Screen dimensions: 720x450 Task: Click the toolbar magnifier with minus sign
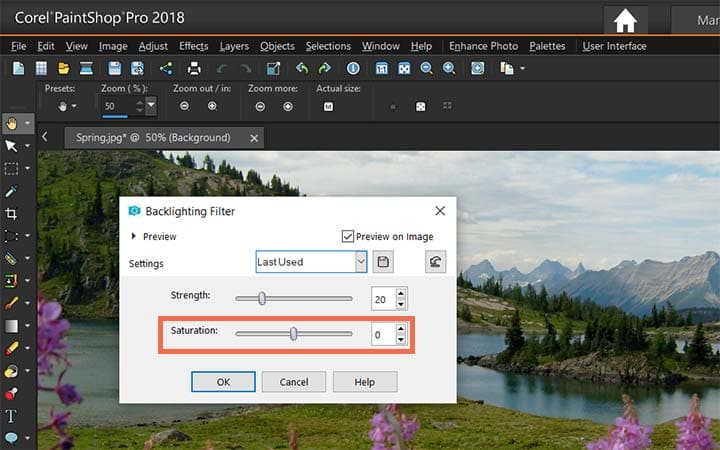427,68
